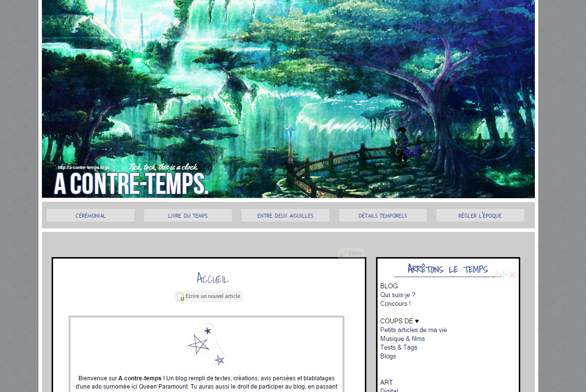Click the COUPS DE ♥ section label
The width and height of the screenshot is (586, 392).
click(399, 321)
